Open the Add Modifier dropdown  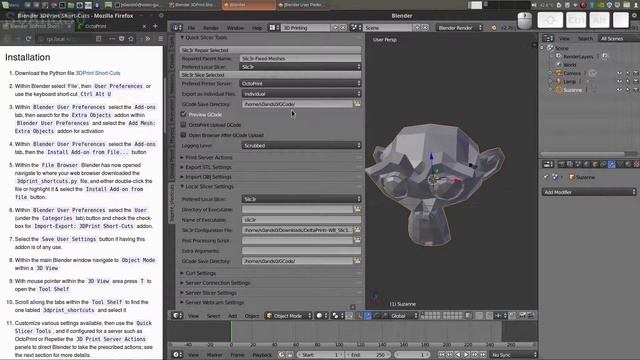click(x=589, y=192)
